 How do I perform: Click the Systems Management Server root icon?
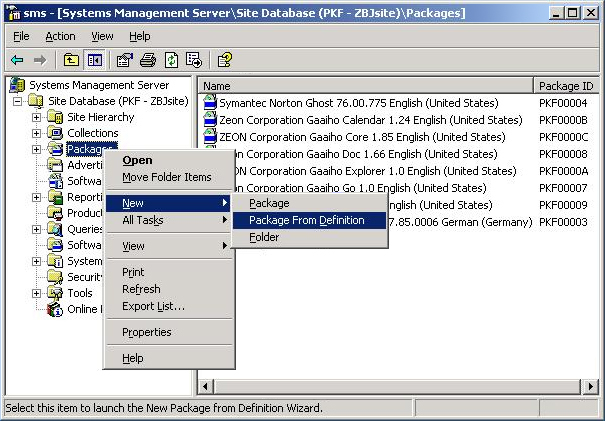tap(17, 85)
